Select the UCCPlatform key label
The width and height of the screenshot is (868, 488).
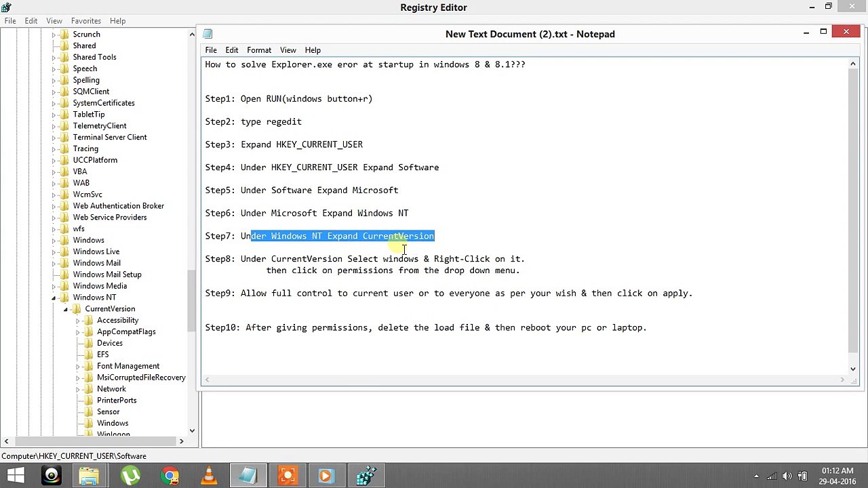point(95,160)
